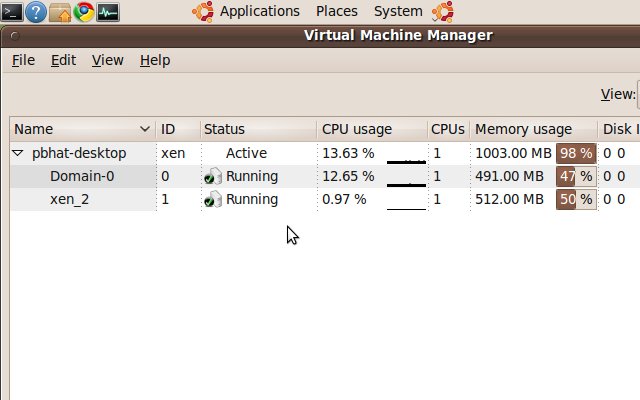The width and height of the screenshot is (640, 400).
Task: Click the running status icon for Domain-0
Action: (x=213, y=176)
